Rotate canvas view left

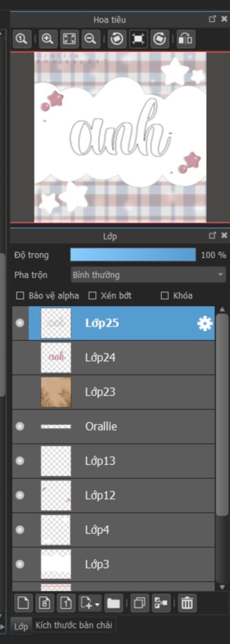click(x=117, y=39)
